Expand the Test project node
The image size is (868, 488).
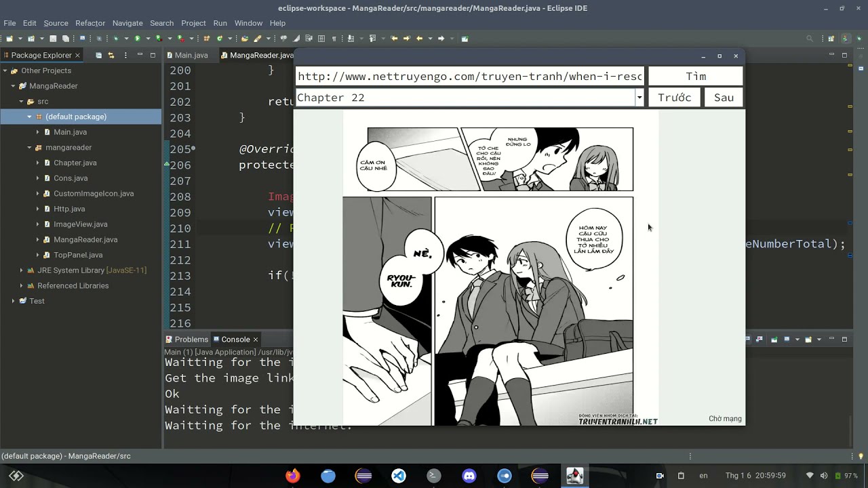[13, 301]
